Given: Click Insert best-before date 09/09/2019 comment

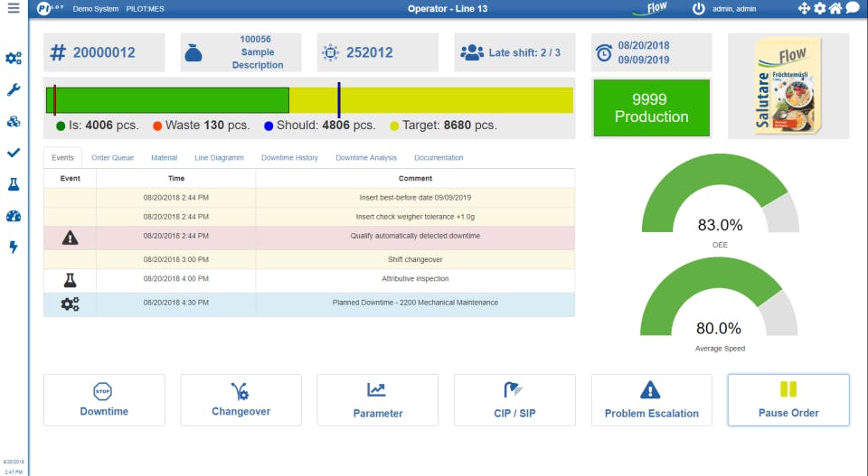Looking at the screenshot, I should pos(415,198).
